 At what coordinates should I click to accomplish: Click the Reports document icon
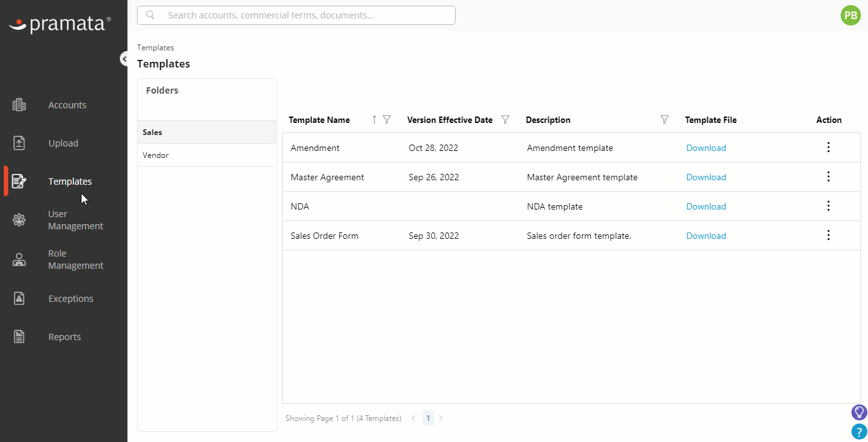19,336
